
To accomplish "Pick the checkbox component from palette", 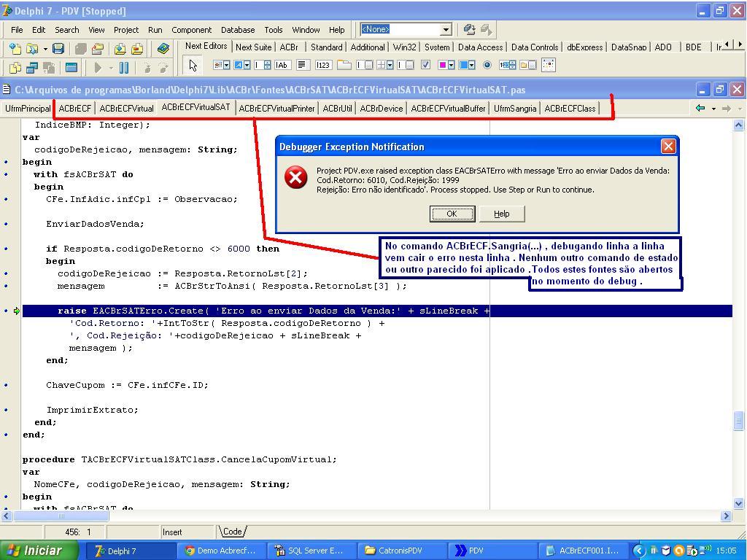I will coord(426,65).
